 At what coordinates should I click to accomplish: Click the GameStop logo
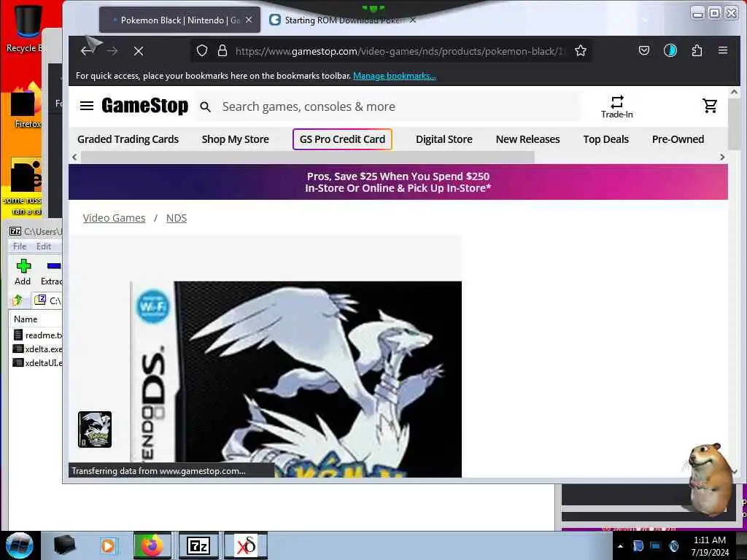(x=145, y=106)
